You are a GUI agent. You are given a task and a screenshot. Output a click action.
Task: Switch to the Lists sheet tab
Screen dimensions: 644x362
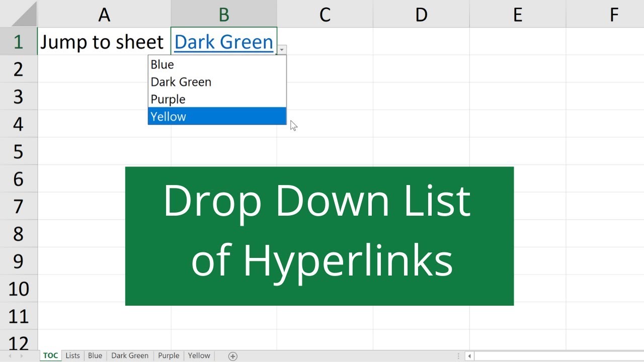72,355
